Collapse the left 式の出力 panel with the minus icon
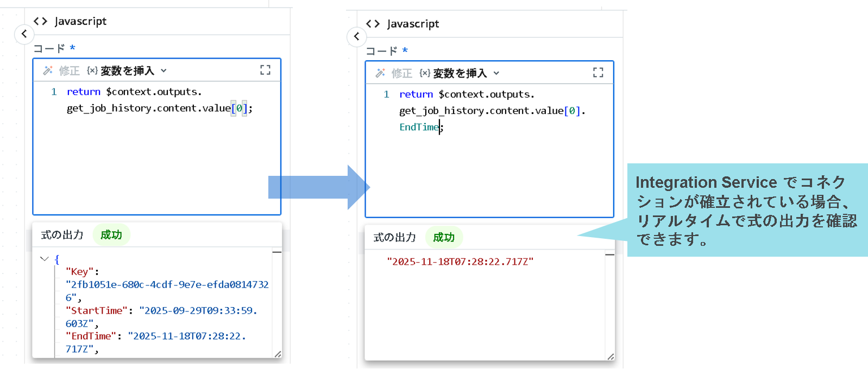 (277, 252)
